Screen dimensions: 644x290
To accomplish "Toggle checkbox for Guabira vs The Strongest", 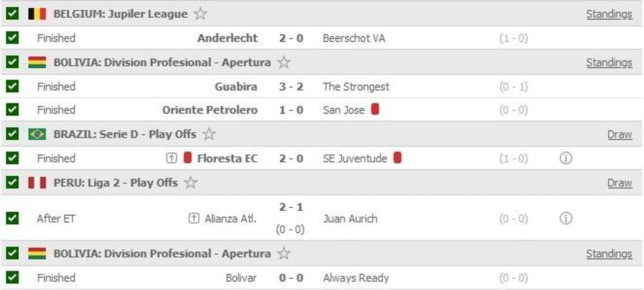I will pos(12,86).
